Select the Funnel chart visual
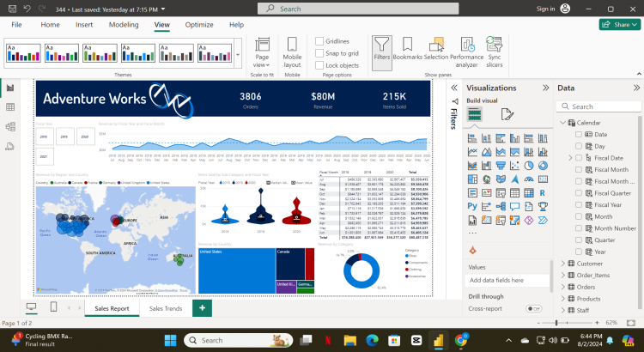644x352 pixels. tap(501, 166)
